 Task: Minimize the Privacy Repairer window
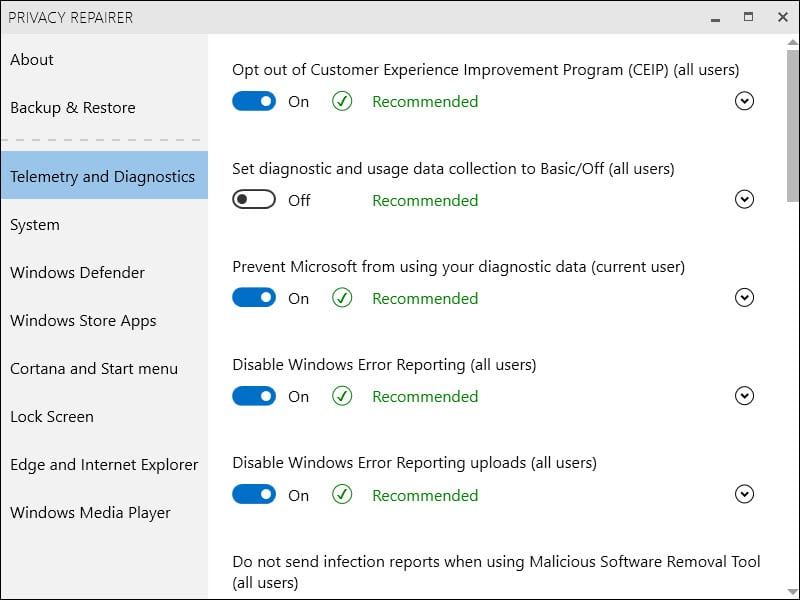pyautogui.click(x=715, y=18)
